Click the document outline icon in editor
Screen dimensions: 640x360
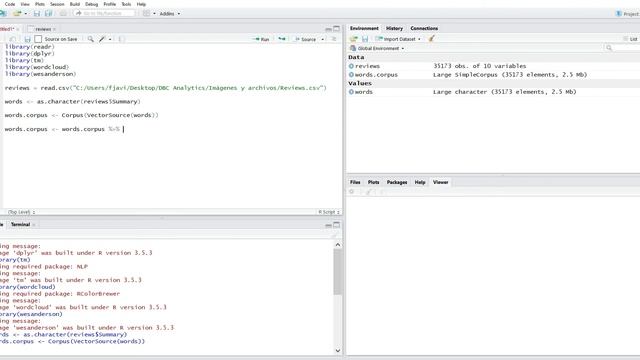[333, 39]
